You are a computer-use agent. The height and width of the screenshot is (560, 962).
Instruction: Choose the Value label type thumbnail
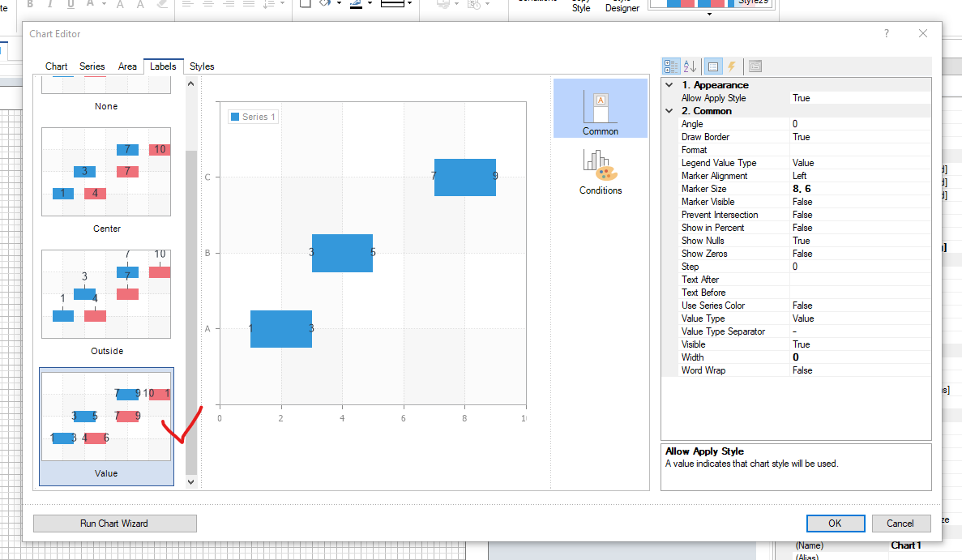tap(106, 426)
